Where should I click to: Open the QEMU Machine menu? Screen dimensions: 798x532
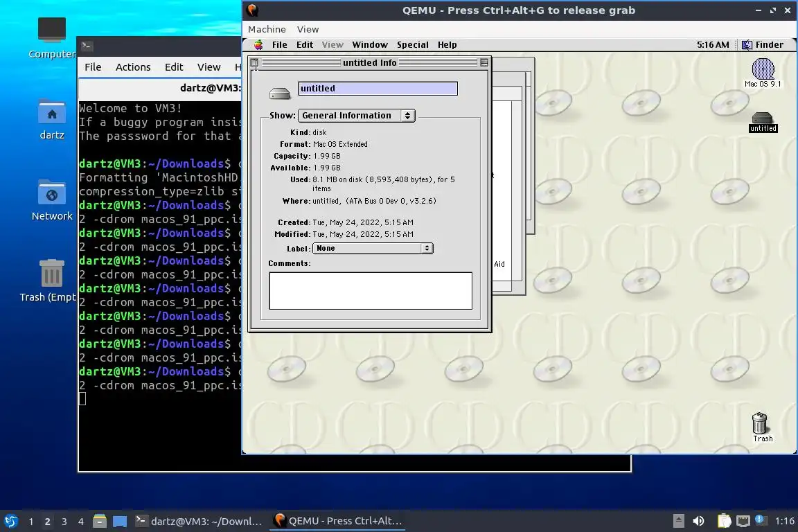(x=267, y=30)
